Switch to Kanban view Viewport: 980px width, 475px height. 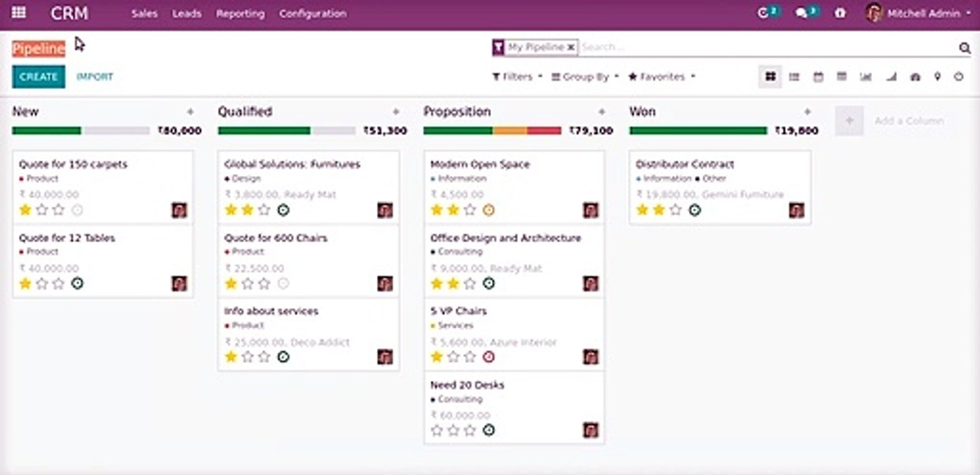pos(770,77)
